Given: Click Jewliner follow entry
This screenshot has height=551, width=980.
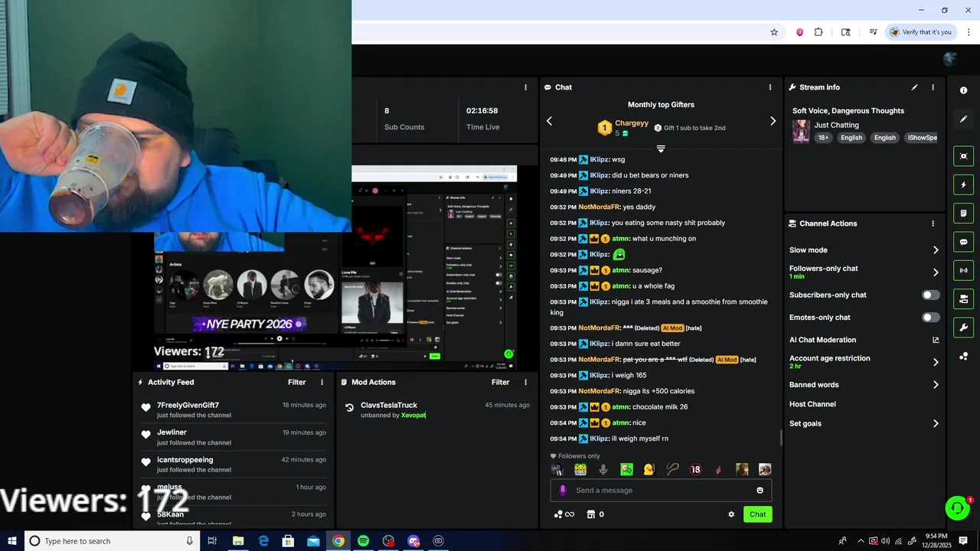Looking at the screenshot, I should (234, 437).
